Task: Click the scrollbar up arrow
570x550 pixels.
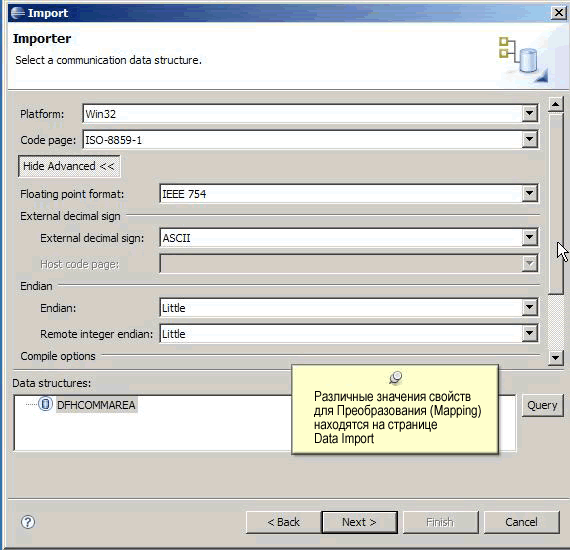Action: click(555, 105)
